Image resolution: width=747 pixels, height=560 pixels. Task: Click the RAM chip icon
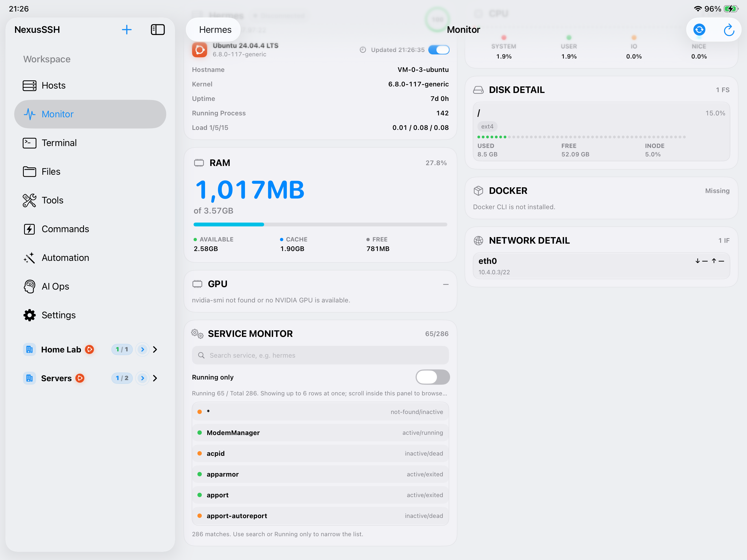pyautogui.click(x=199, y=163)
